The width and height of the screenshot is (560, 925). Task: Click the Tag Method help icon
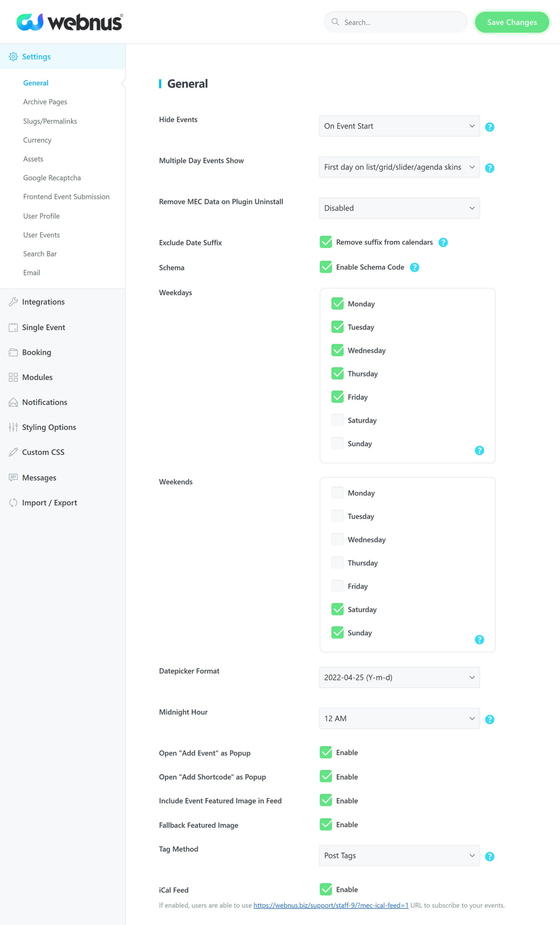pos(490,856)
